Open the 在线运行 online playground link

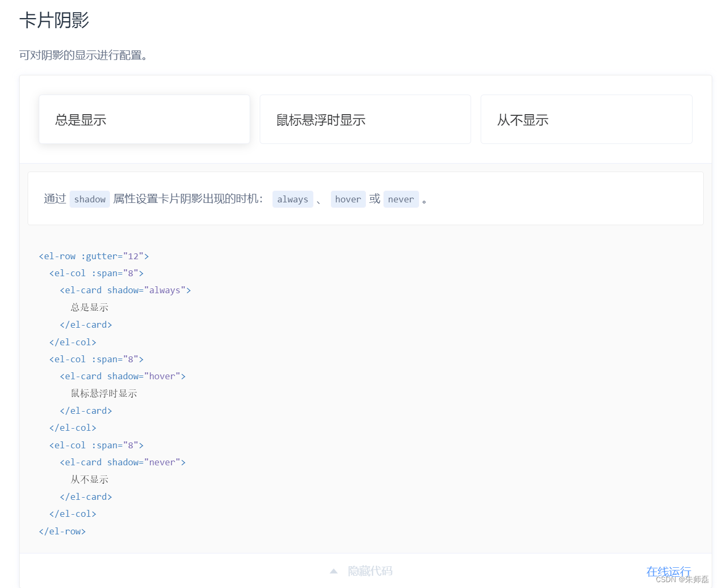(x=669, y=571)
